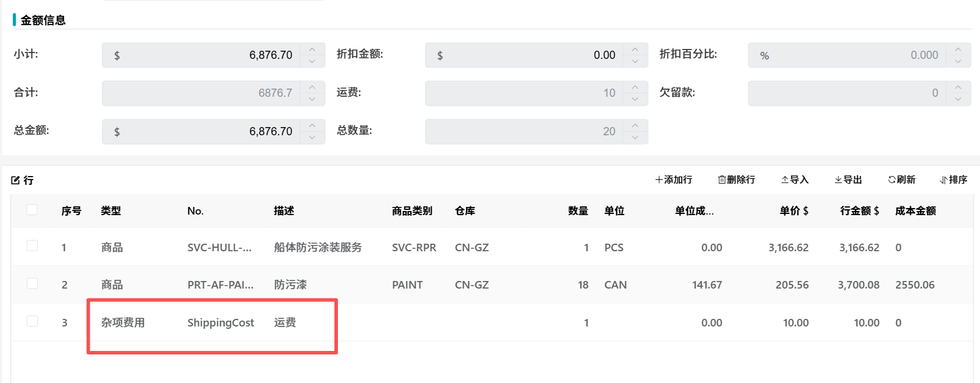
Task: Select the checkbox for row 1
Action: coord(33,246)
